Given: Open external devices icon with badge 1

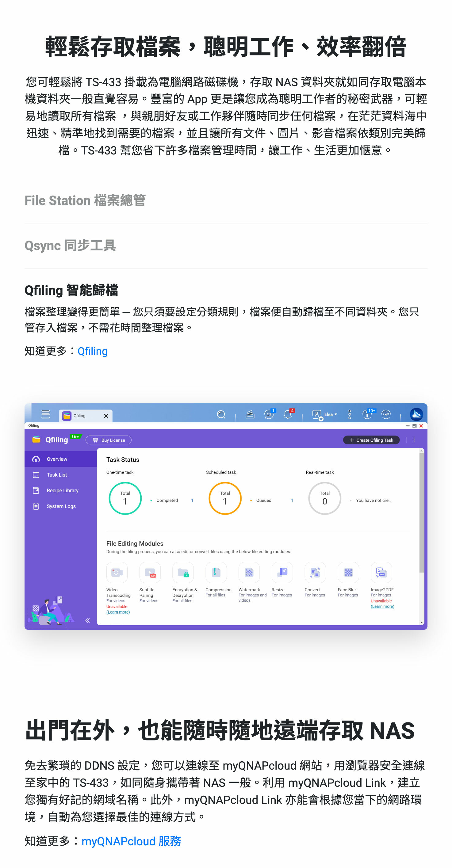Looking at the screenshot, I should point(269,414).
